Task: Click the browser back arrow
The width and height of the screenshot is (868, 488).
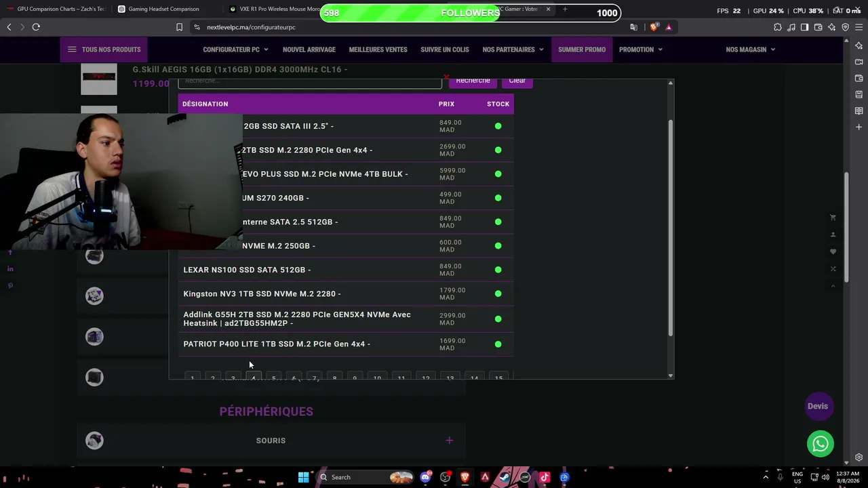Action: coord(9,27)
